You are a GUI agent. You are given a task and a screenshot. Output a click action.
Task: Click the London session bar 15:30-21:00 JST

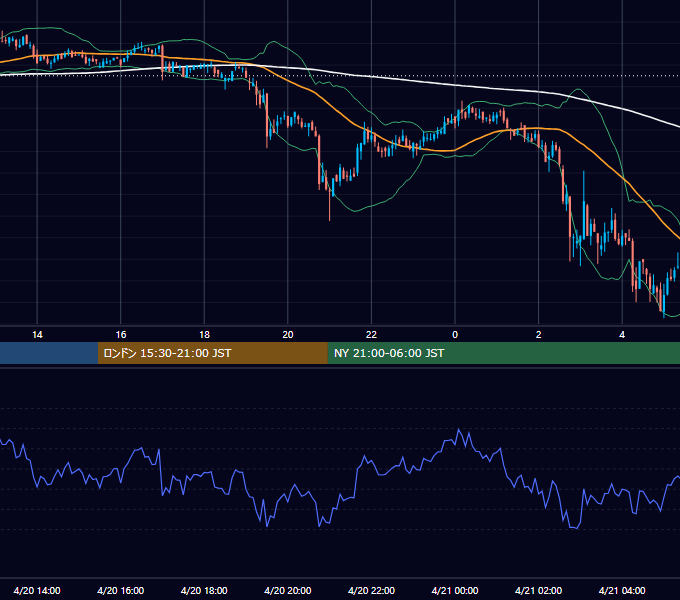(212, 353)
